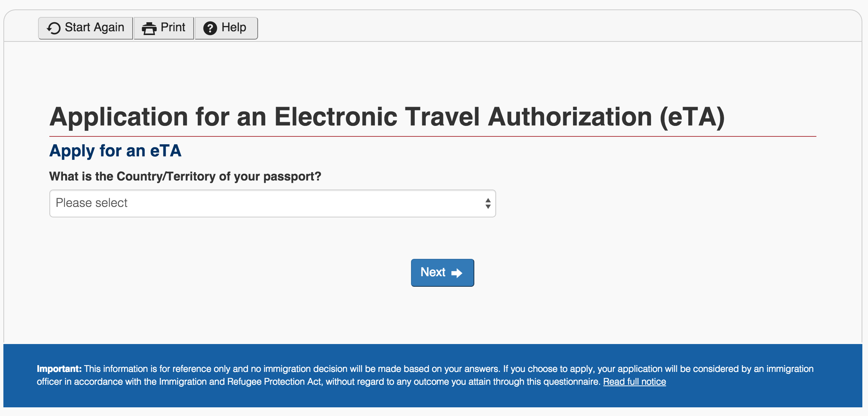Click the passport Country/Territory question label
The height and width of the screenshot is (416, 868).
point(185,176)
